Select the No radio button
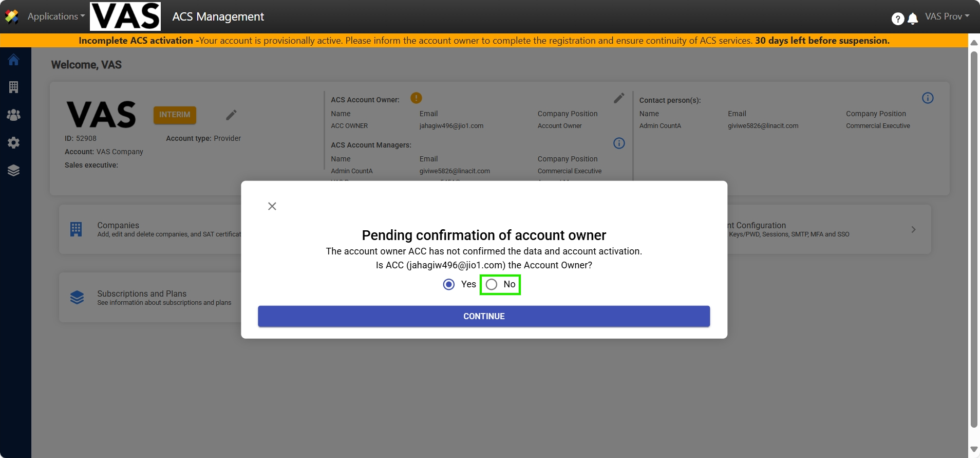Viewport: 980px width, 458px height. (x=492, y=285)
